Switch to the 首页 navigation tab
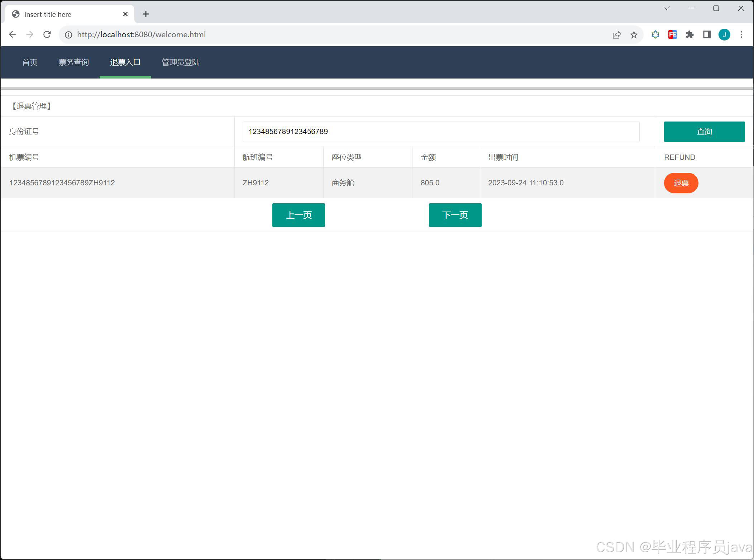The height and width of the screenshot is (560, 754). tap(30, 62)
